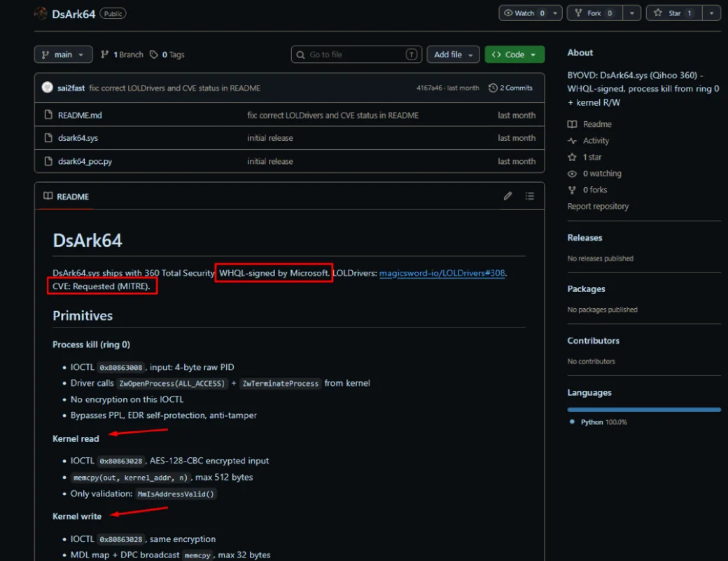View the 0 Tags link
Screen dimensions: 728x561
167,55
